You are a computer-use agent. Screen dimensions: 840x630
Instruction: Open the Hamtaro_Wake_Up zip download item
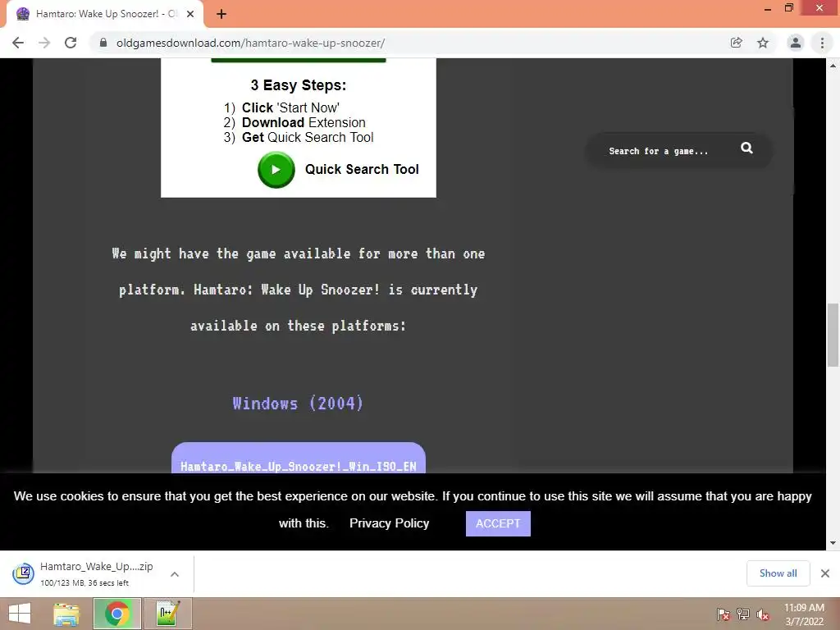tap(85, 573)
